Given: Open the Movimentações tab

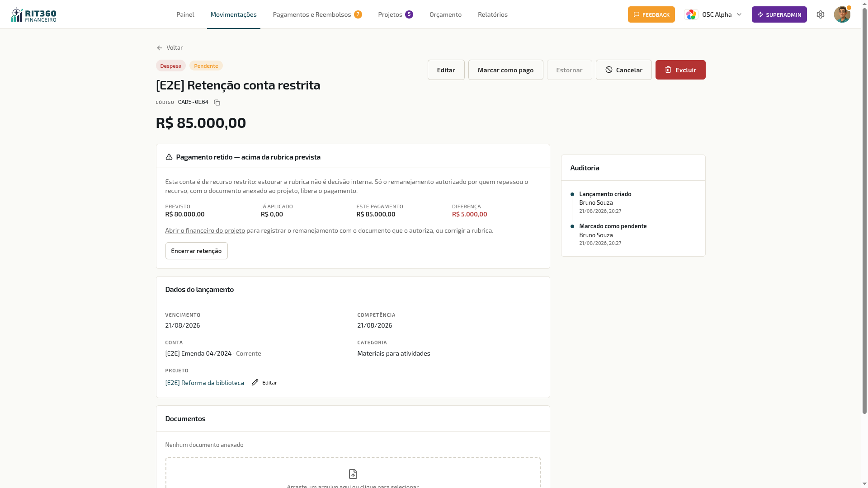Looking at the screenshot, I should click(234, 14).
